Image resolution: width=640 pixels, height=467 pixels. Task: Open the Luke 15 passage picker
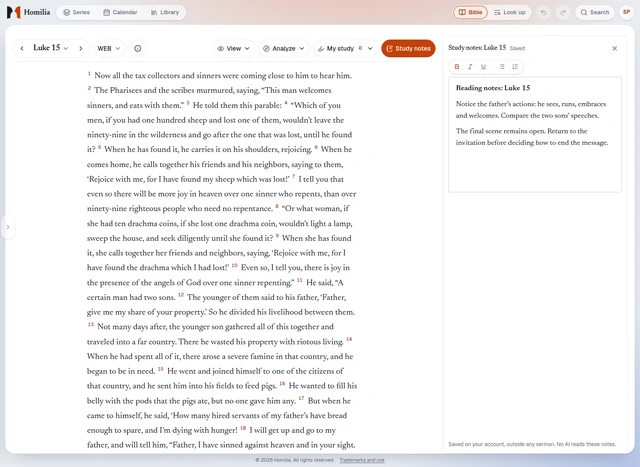coord(51,48)
